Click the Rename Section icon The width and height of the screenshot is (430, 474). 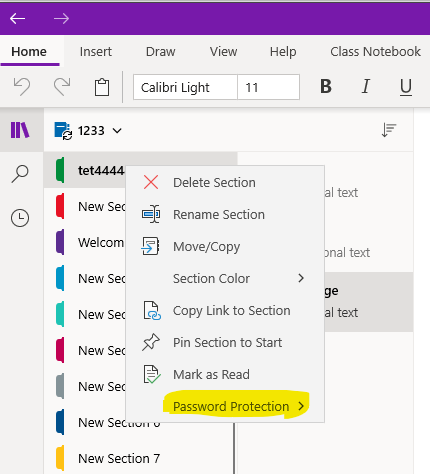click(151, 214)
